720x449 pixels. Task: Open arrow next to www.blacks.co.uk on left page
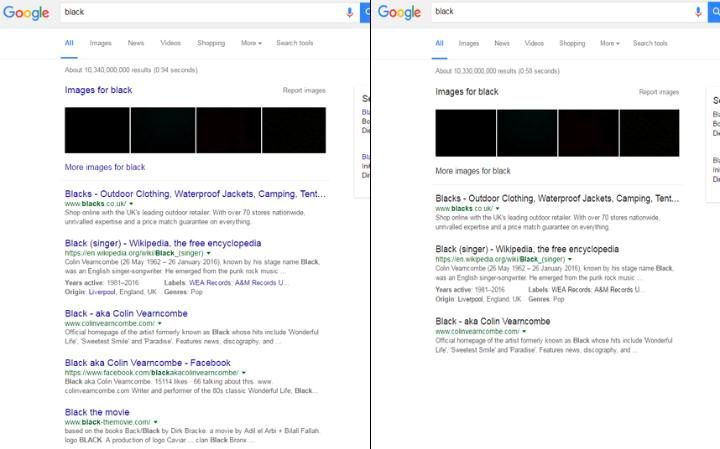click(131, 204)
